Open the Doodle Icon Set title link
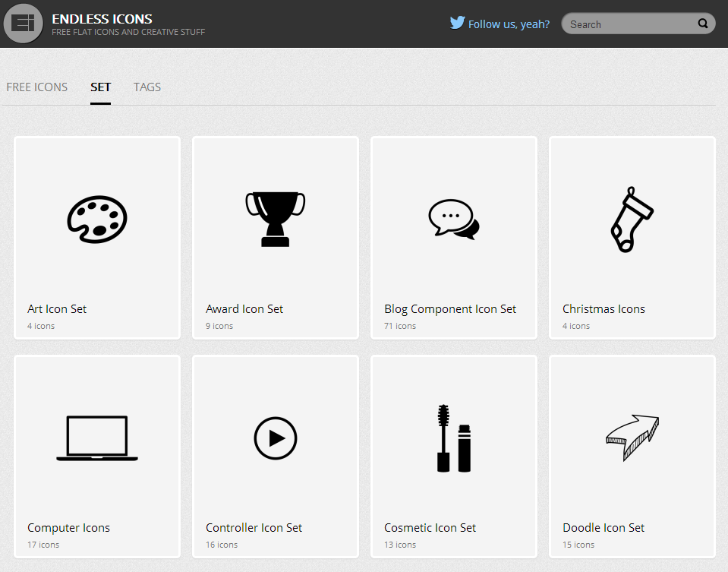 coord(603,528)
